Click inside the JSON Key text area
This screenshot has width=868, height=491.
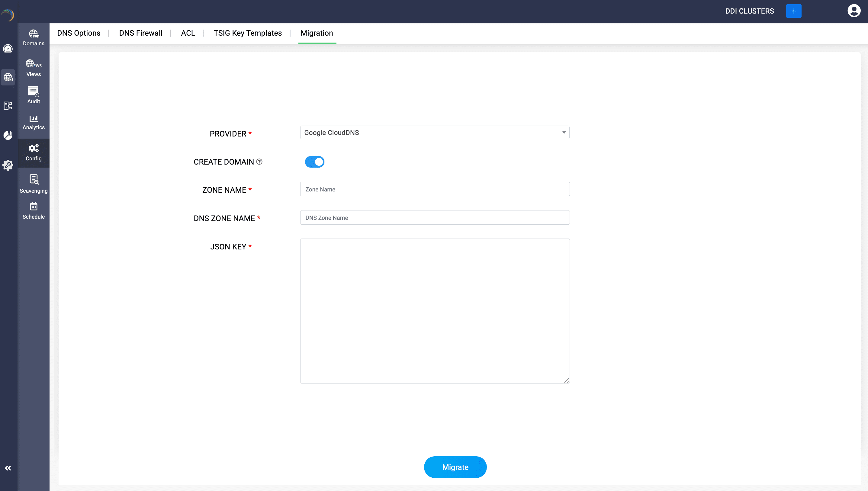tap(434, 311)
